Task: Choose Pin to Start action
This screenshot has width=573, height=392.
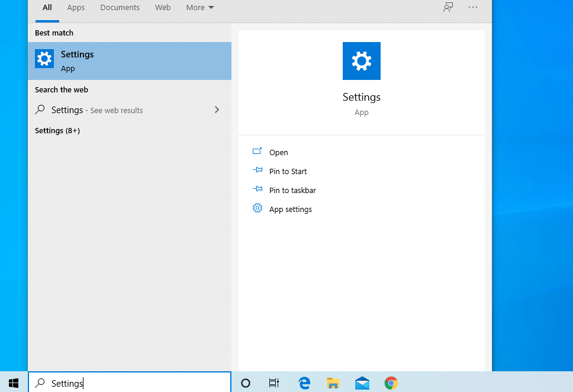Action: (288, 171)
